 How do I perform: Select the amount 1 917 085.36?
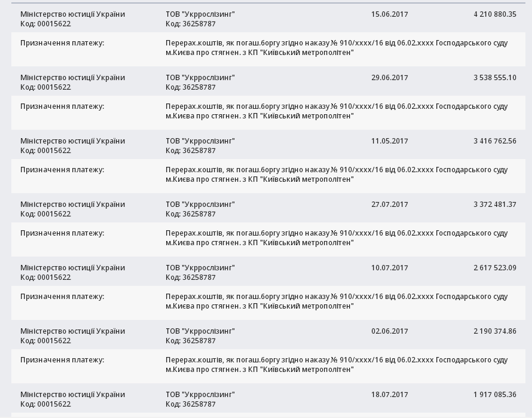click(494, 395)
